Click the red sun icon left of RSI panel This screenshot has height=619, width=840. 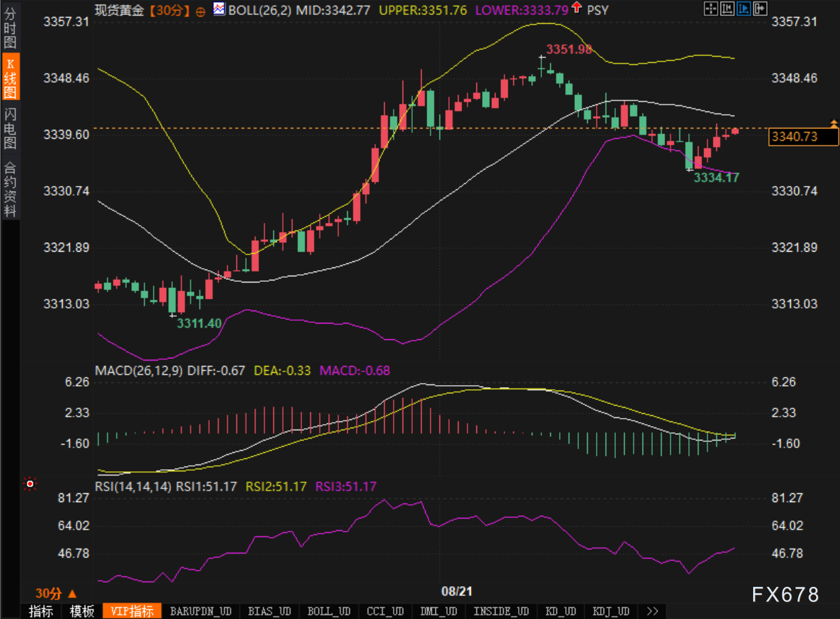(x=29, y=484)
